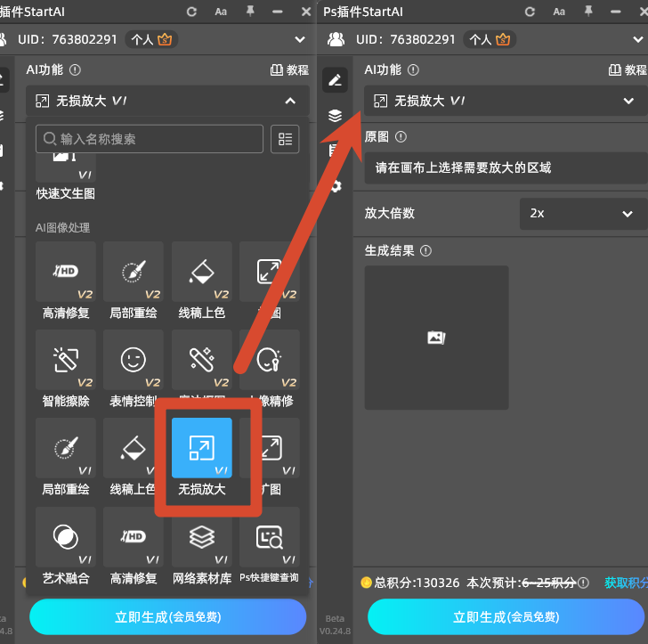Open 教程 tutorial link in left panel
Viewport: 648px width, 644px height.
pos(289,69)
